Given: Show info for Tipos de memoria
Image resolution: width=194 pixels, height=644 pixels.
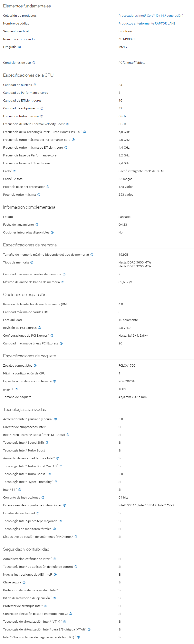Looking at the screenshot, I should pos(32,263).
